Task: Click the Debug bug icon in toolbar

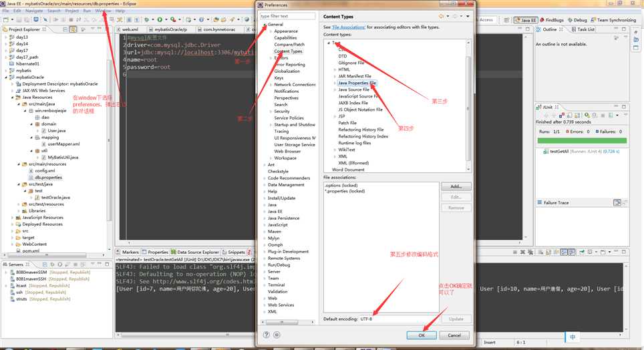Action: pyautogui.click(x=146, y=19)
